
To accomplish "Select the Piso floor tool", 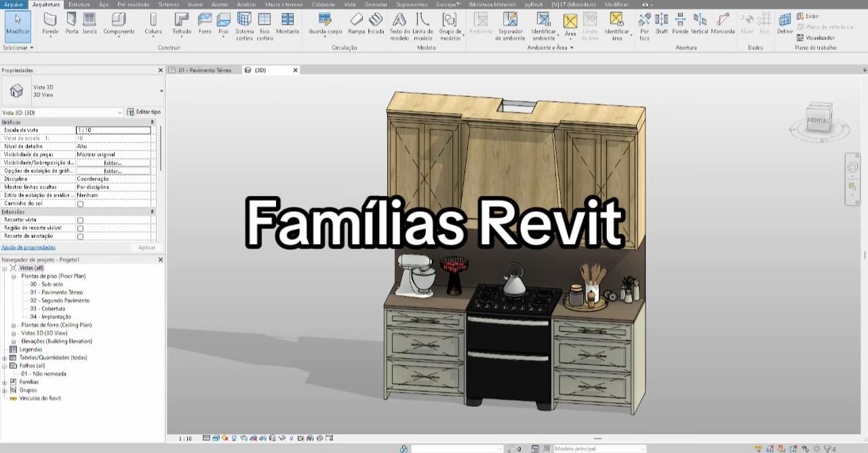I will click(223, 23).
